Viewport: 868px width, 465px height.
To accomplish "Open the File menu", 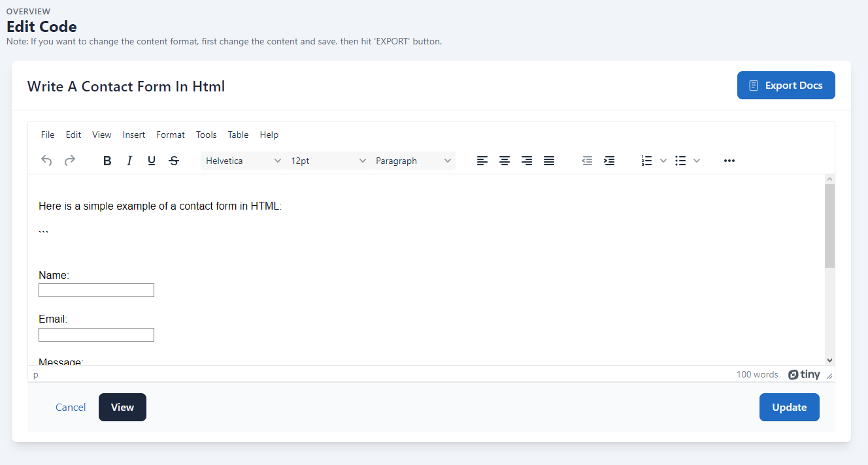I will pos(48,135).
